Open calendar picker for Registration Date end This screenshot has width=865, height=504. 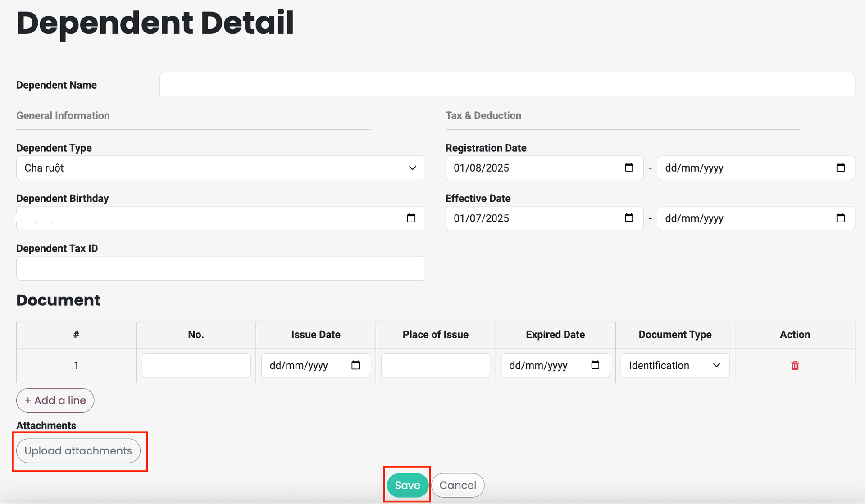coord(840,168)
